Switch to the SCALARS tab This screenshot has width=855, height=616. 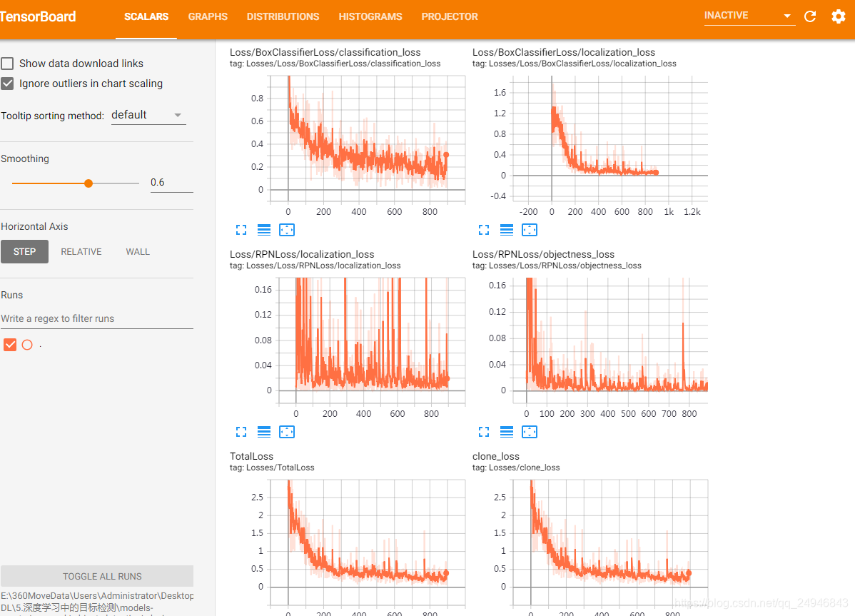point(146,17)
